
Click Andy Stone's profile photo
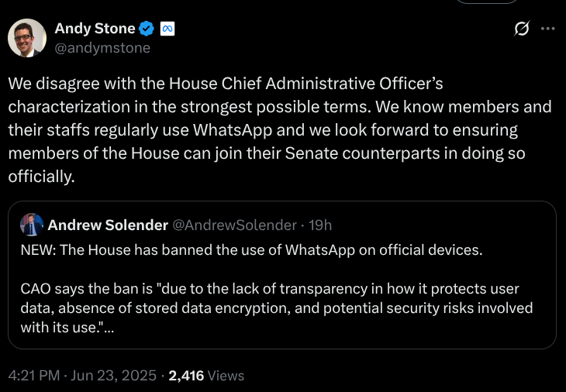27,37
